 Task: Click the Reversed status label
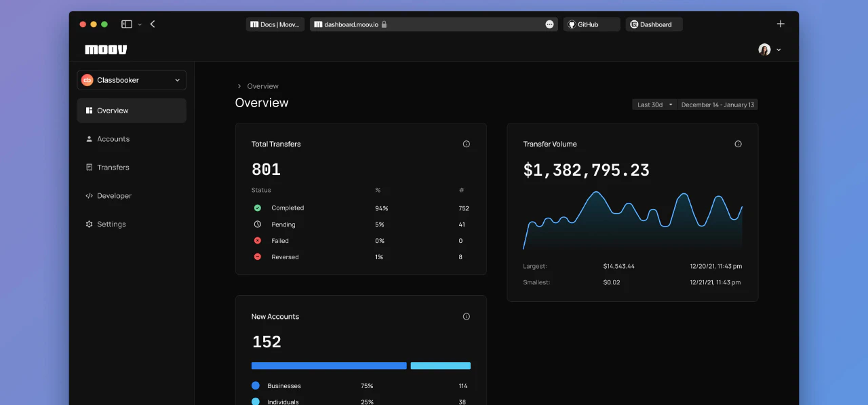coord(285,257)
